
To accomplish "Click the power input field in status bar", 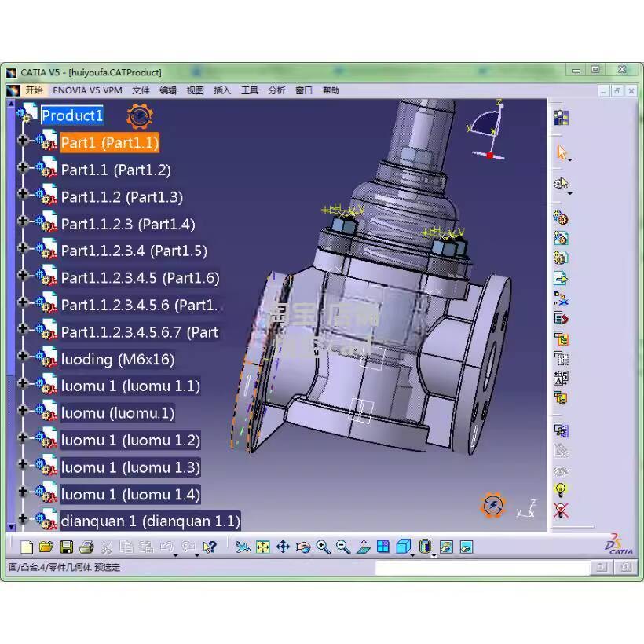I will pos(482,567).
